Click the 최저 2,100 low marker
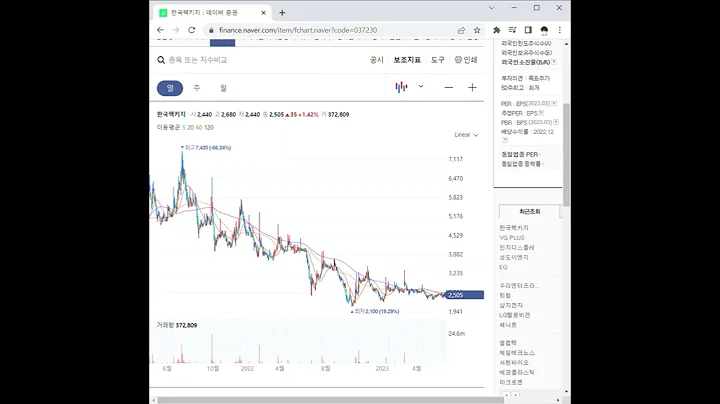Image resolution: width=720 pixels, height=404 pixels. point(375,311)
